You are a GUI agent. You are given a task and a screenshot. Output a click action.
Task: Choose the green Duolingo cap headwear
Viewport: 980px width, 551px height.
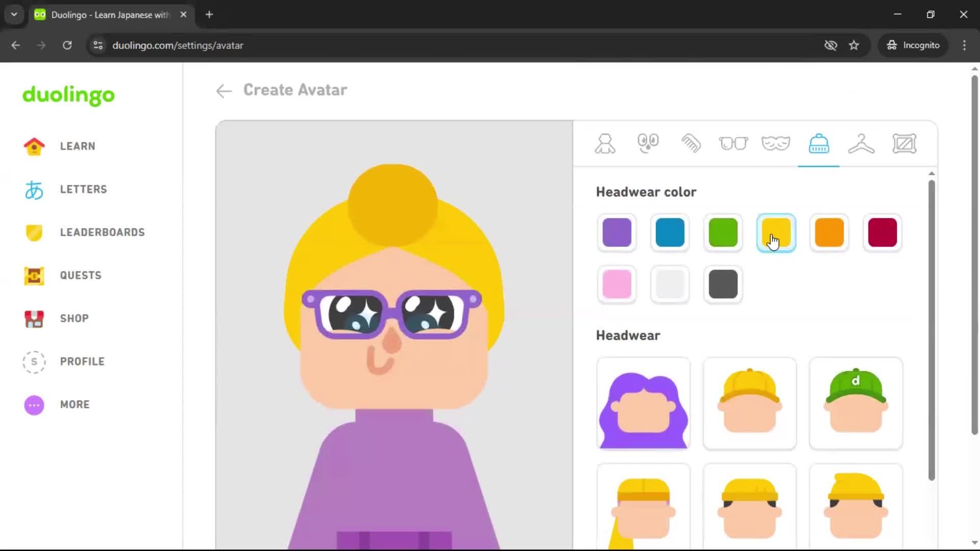[x=855, y=404]
